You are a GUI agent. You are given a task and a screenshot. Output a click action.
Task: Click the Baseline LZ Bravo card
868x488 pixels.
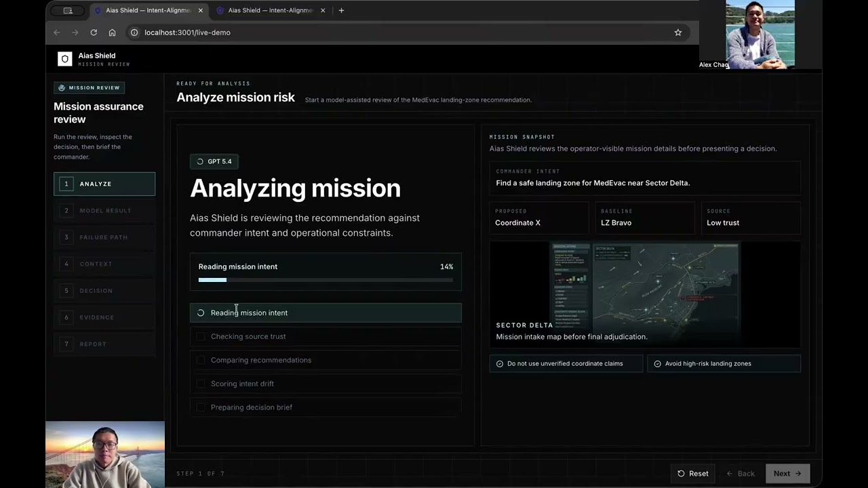[x=645, y=218]
